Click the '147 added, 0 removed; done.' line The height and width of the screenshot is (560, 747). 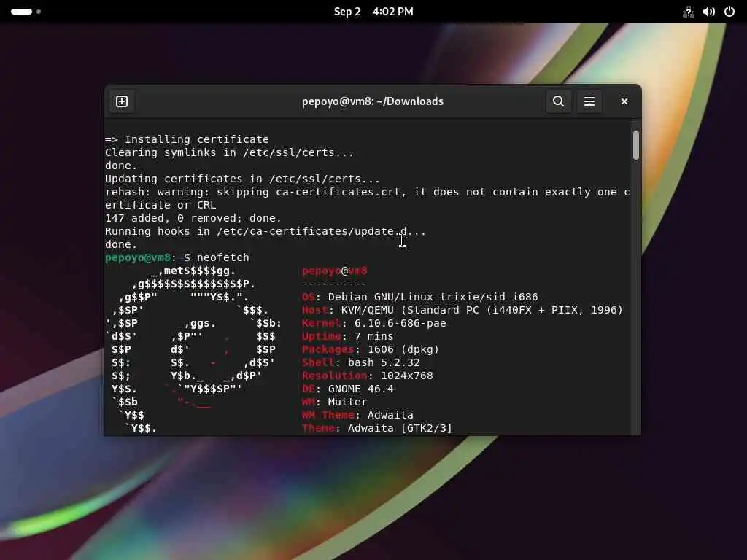point(193,218)
